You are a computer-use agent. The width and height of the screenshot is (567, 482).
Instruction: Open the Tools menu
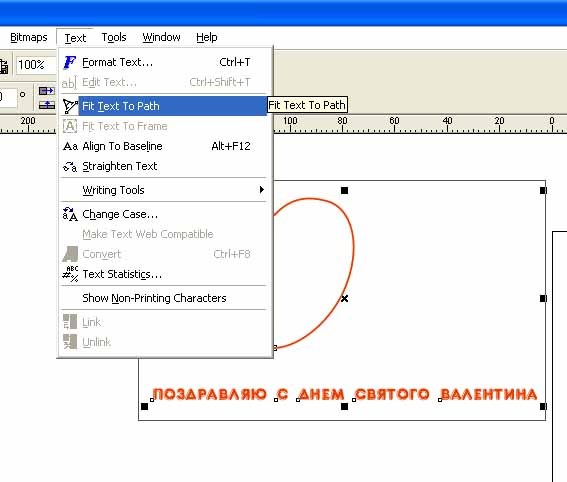click(x=114, y=37)
